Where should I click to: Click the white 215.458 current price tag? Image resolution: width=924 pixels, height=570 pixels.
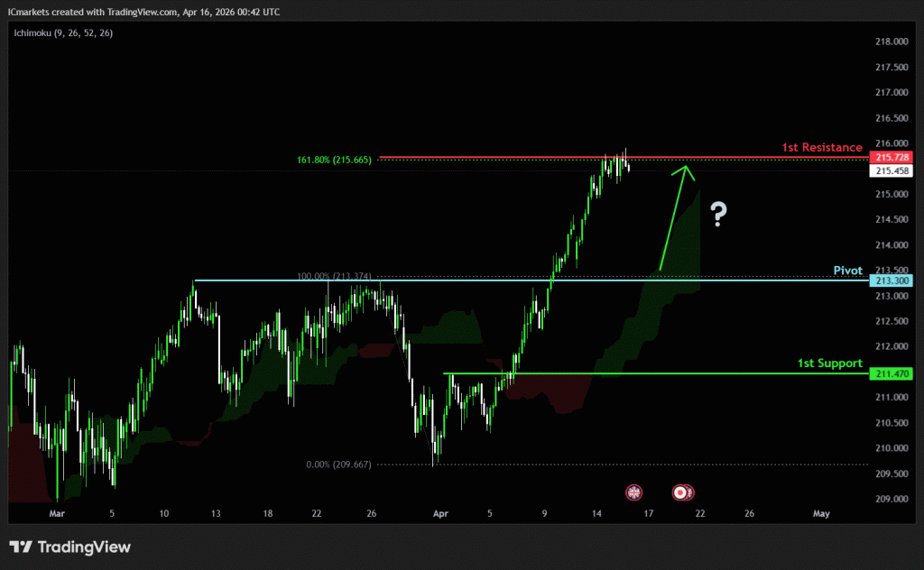pos(892,170)
